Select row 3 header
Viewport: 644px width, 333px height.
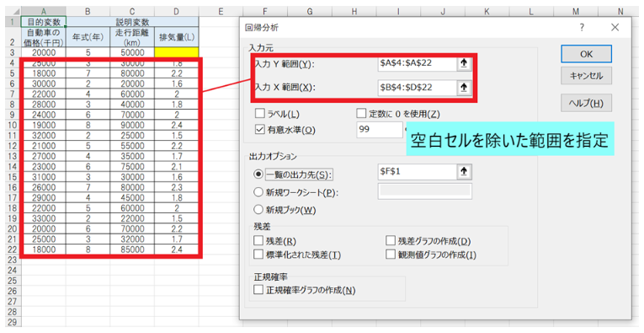(13, 52)
